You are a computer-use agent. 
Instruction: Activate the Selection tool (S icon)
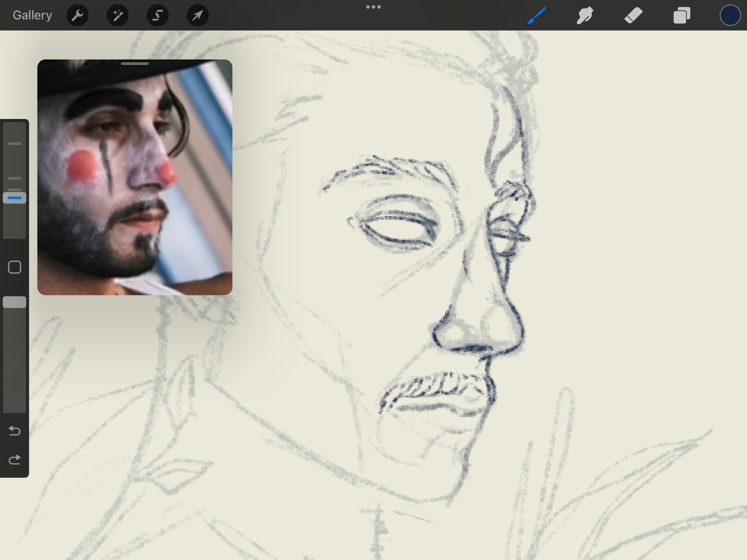(158, 15)
